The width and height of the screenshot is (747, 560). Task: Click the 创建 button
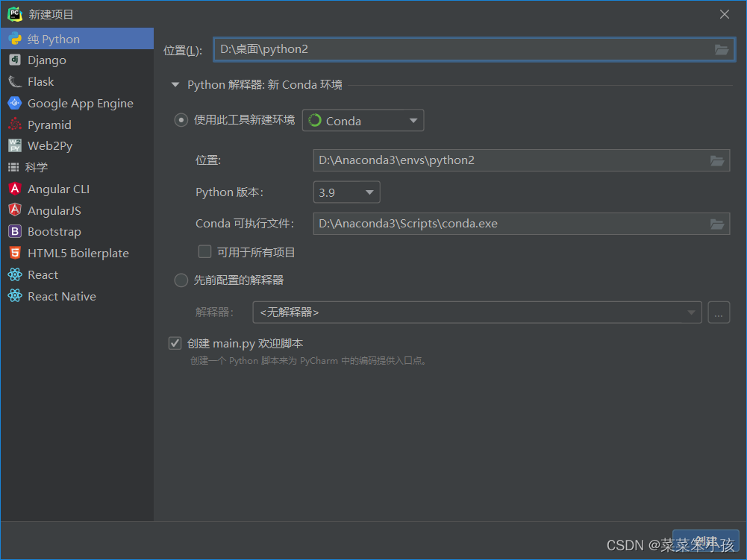[x=705, y=542]
